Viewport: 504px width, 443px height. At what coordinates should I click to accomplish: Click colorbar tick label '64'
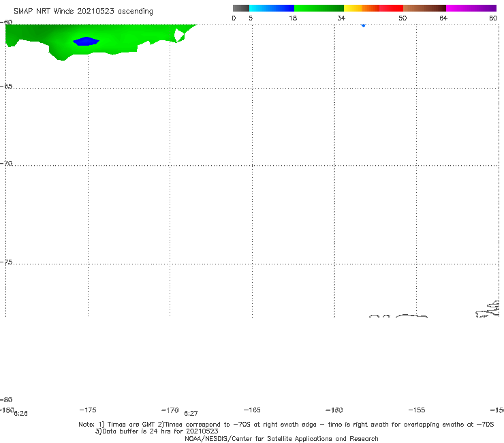pos(443,18)
